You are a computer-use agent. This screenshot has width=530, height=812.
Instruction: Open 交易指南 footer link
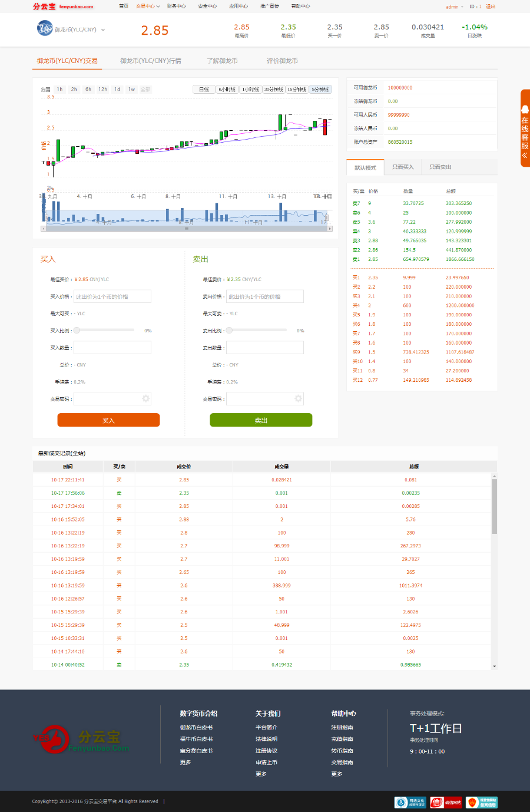coord(342,763)
